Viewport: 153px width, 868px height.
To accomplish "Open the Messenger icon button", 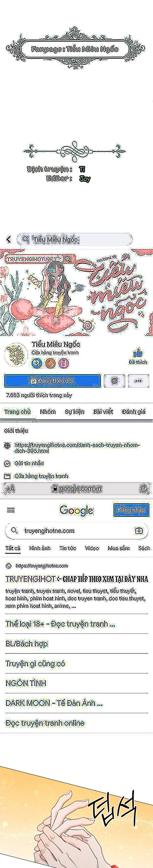I will point(115,381).
